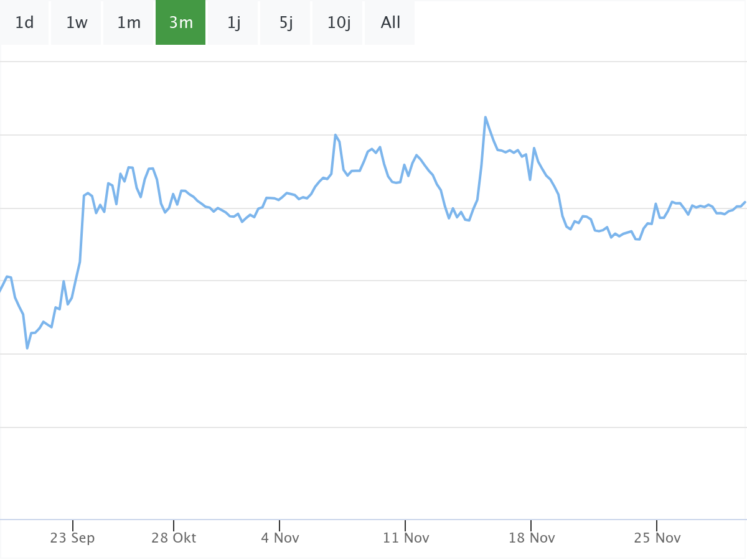The height and width of the screenshot is (560, 747).
Task: Click the steep climb of the line above 23 Sep
Action: [82, 230]
